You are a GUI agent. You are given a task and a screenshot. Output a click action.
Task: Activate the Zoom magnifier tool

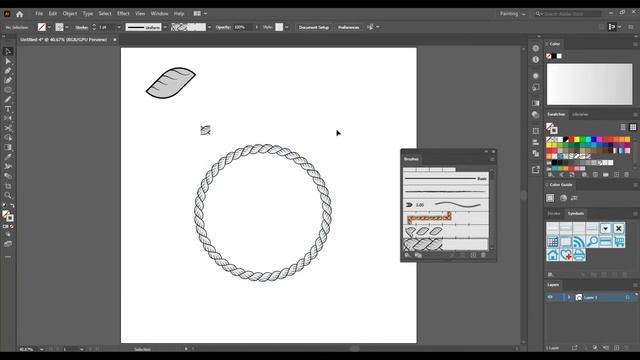tap(8, 196)
